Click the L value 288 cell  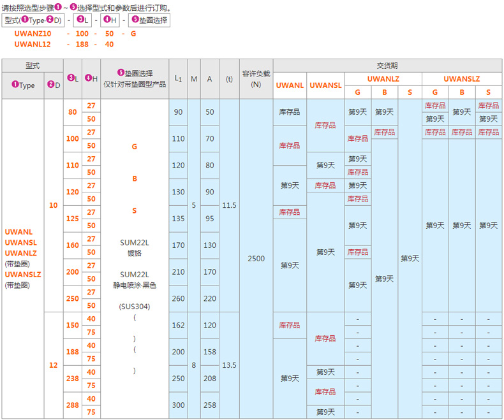click(x=73, y=405)
